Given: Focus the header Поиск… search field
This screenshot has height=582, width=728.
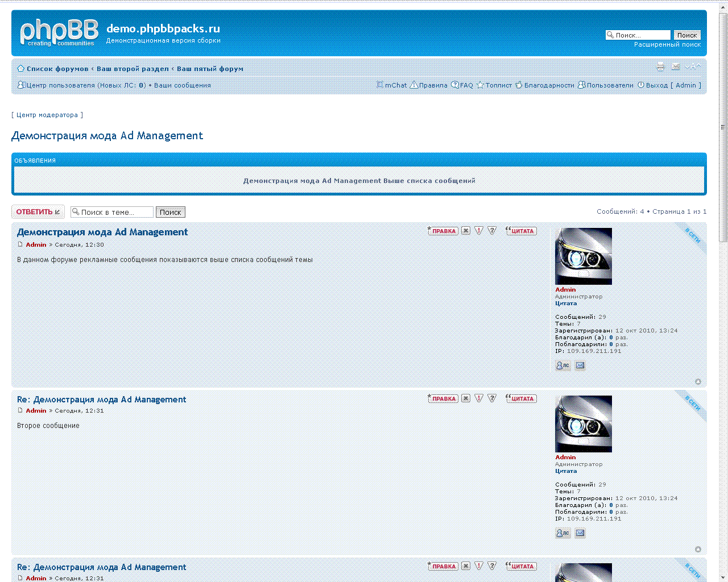Looking at the screenshot, I should (638, 35).
